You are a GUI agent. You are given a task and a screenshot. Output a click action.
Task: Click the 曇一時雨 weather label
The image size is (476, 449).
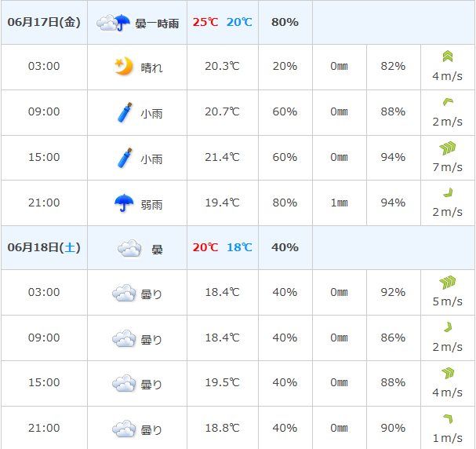pos(157,24)
